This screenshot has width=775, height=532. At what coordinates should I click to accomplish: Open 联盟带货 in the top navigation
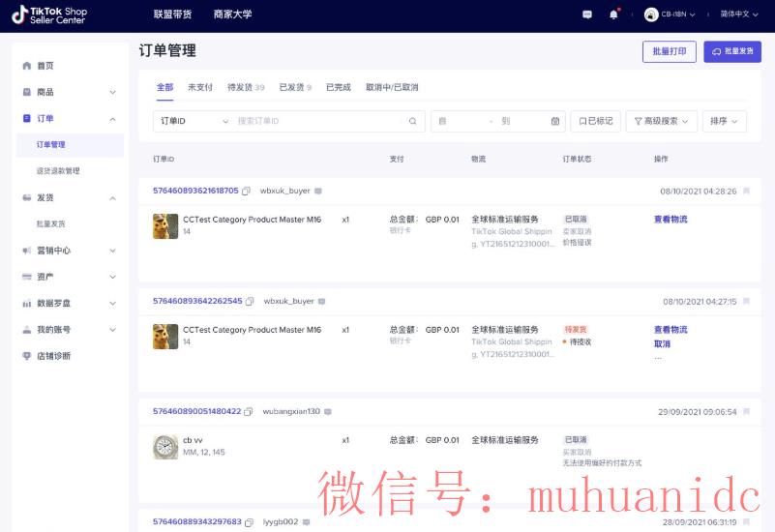click(172, 15)
